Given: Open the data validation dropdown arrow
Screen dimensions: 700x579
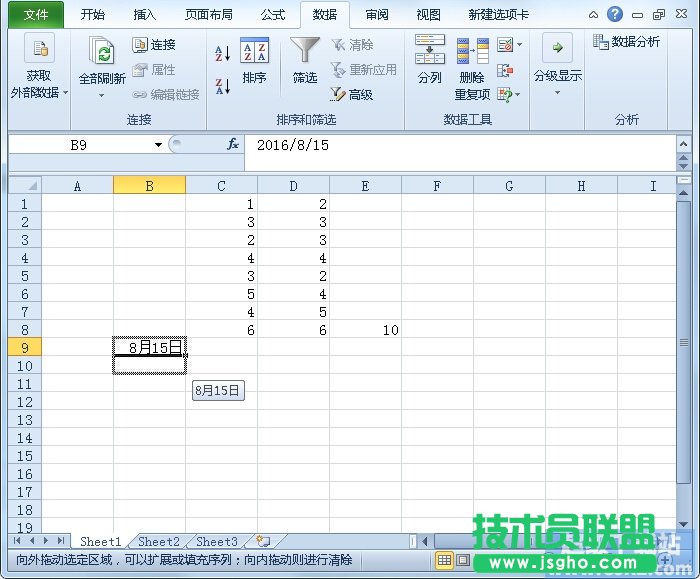Looking at the screenshot, I should [519, 45].
